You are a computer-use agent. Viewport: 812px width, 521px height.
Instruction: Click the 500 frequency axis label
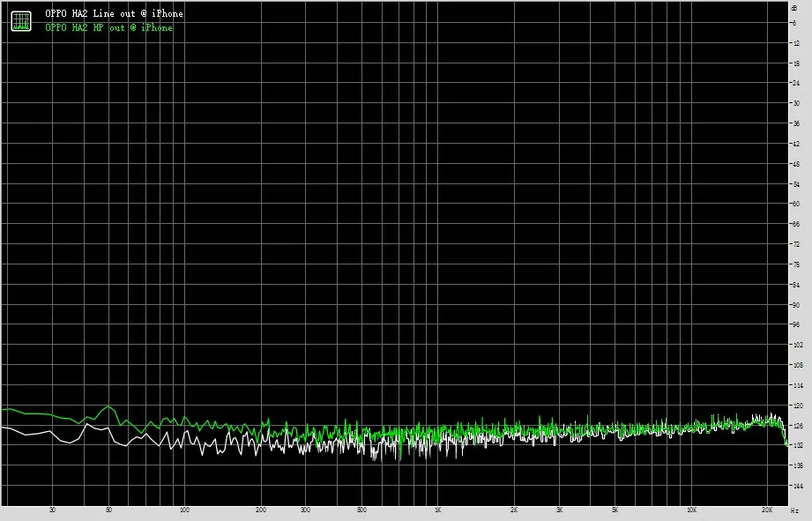[362, 510]
